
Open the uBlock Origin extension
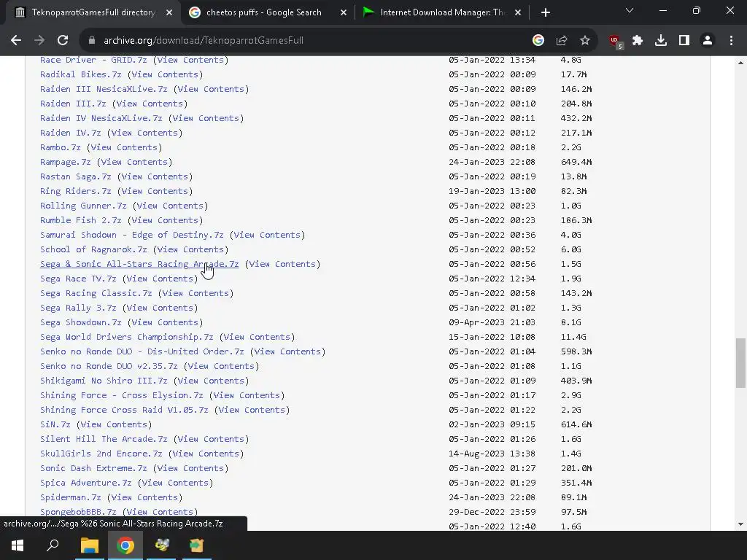point(616,42)
